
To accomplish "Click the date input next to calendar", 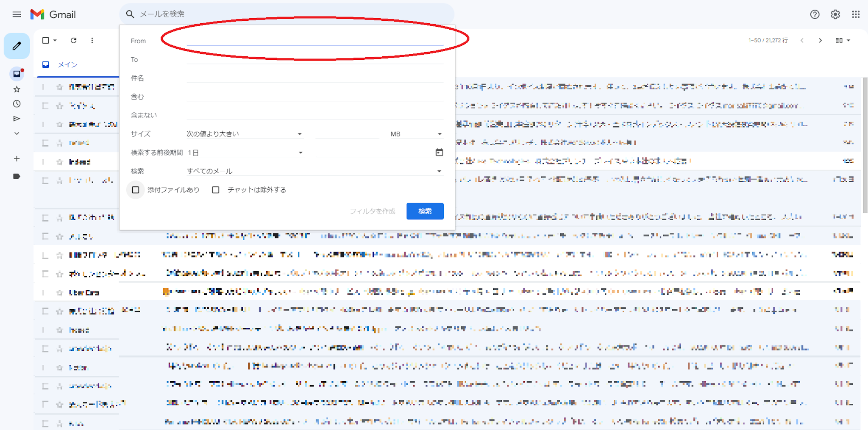I will [374, 153].
